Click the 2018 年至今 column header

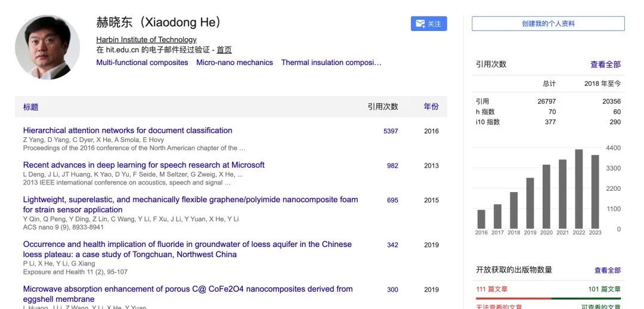point(602,84)
